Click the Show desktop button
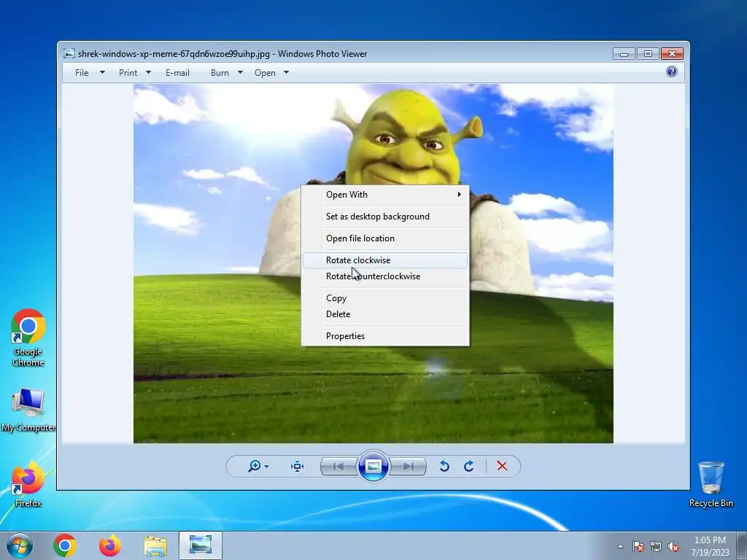Viewport: 747px width, 560px height. point(742,545)
